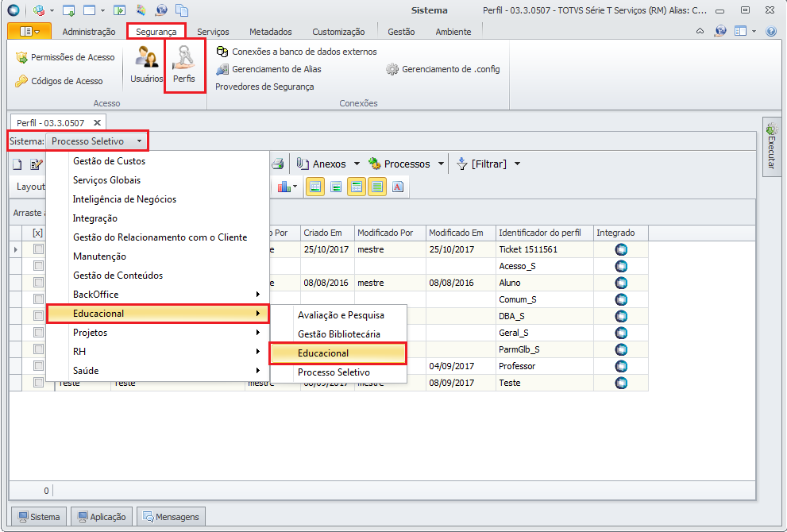
Task: Check the box in Aluno row
Action: click(x=38, y=283)
